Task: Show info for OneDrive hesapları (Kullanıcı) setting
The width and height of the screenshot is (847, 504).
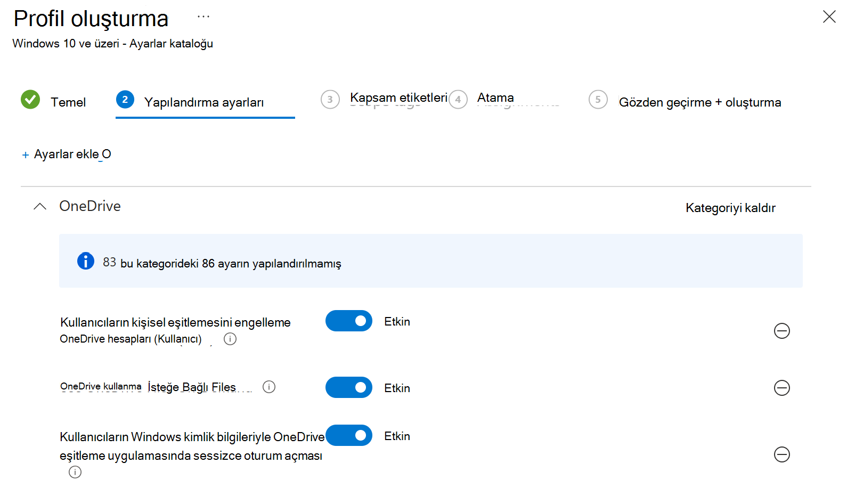Action: coord(230,339)
